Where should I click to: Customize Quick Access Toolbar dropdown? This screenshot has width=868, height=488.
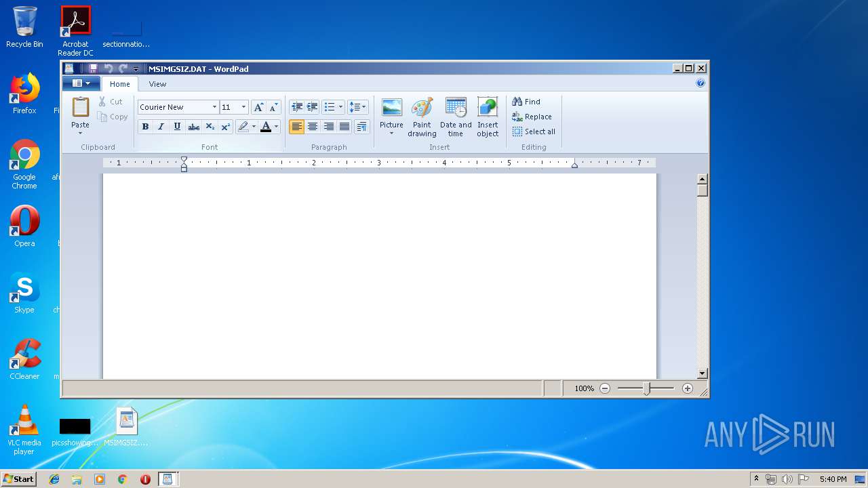pos(136,68)
